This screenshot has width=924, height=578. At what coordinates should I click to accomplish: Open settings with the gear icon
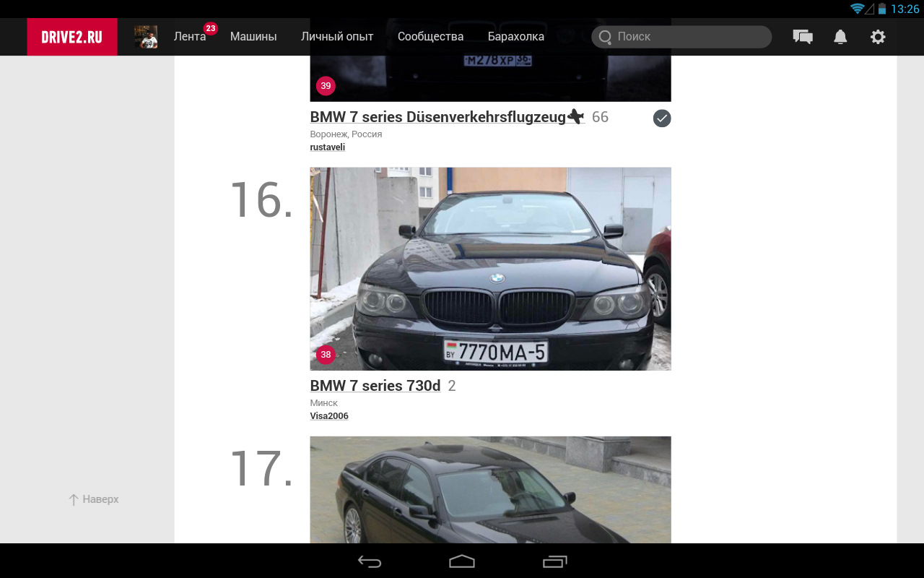click(x=877, y=36)
